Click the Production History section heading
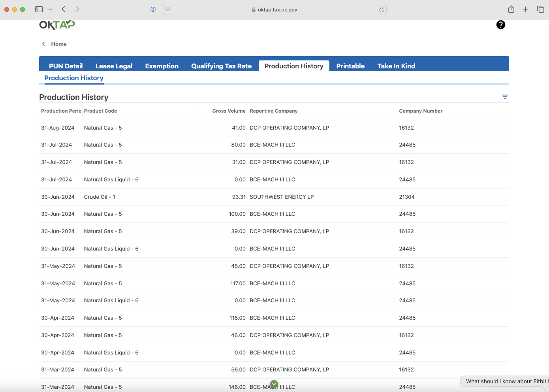Image resolution: width=549 pixels, height=392 pixels. 74,97
